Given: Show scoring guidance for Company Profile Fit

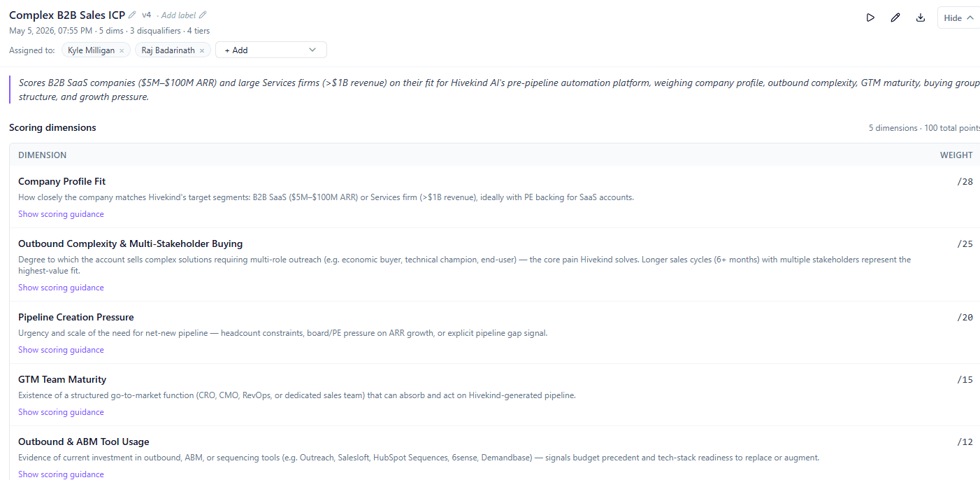Looking at the screenshot, I should (x=61, y=214).
